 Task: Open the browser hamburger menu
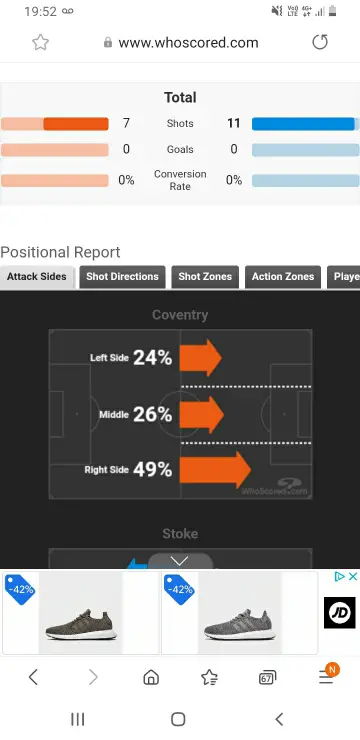(328, 676)
